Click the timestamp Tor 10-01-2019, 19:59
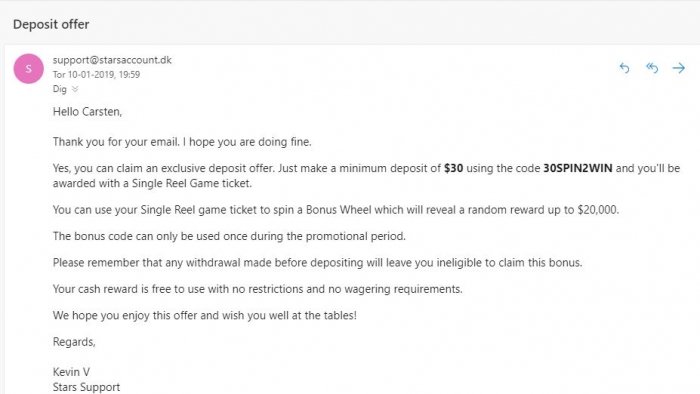Viewport: 700px width, 394px height. [96, 75]
